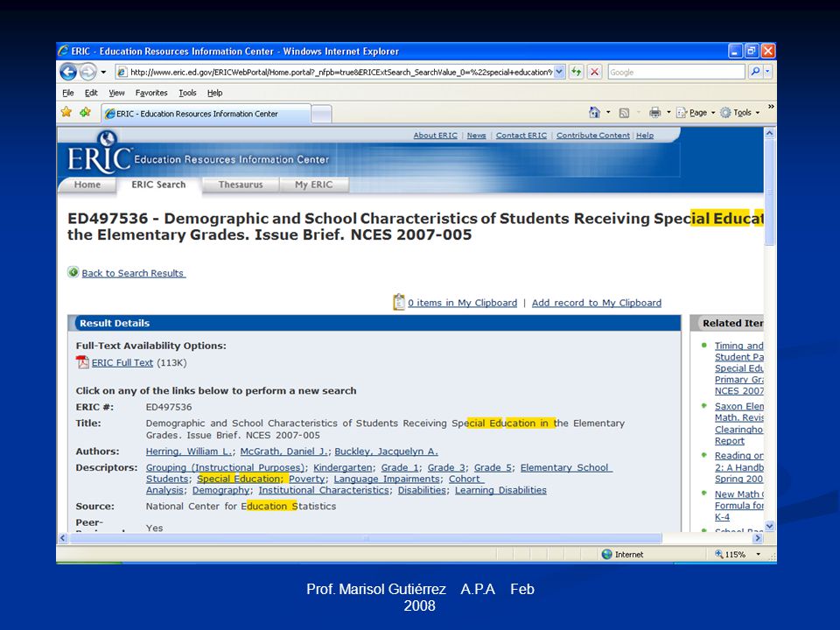Open 0 items in My Clipboard link
The height and width of the screenshot is (630, 840).
[x=462, y=303]
